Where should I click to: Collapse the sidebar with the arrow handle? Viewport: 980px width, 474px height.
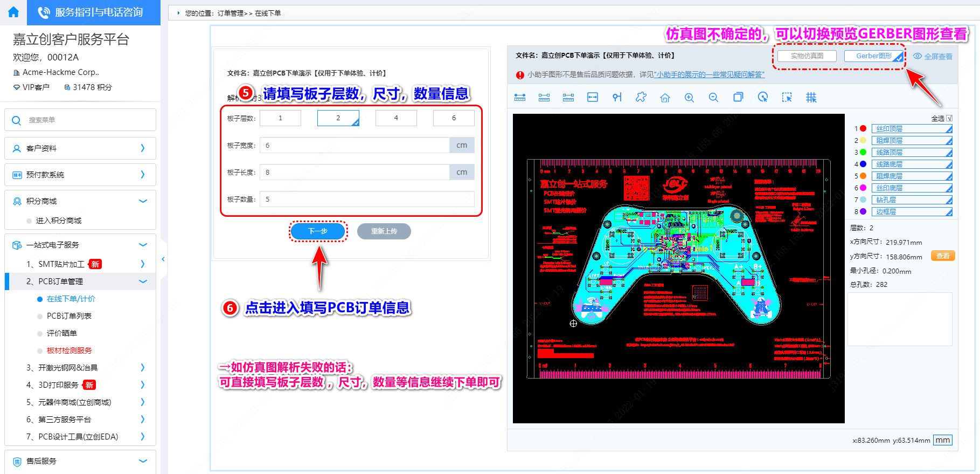point(163,259)
